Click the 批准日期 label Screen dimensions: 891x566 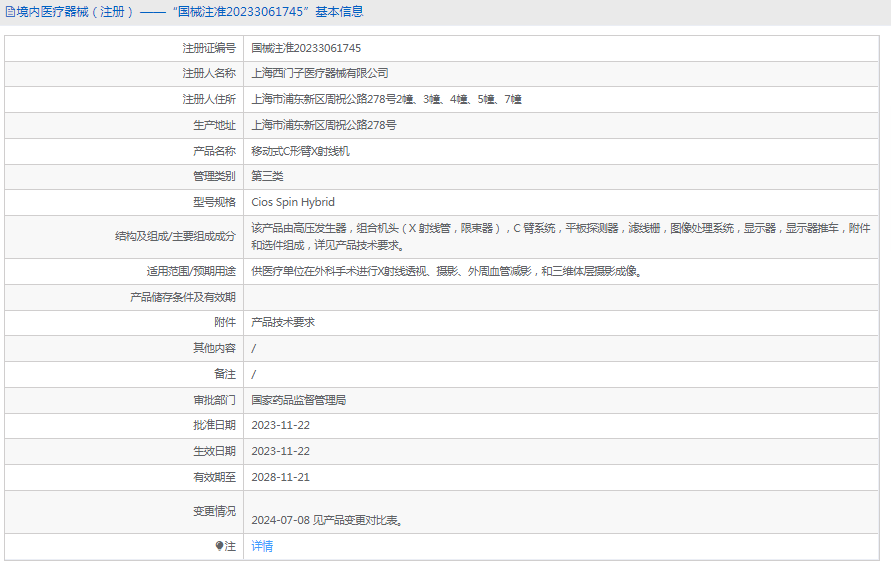(x=214, y=425)
